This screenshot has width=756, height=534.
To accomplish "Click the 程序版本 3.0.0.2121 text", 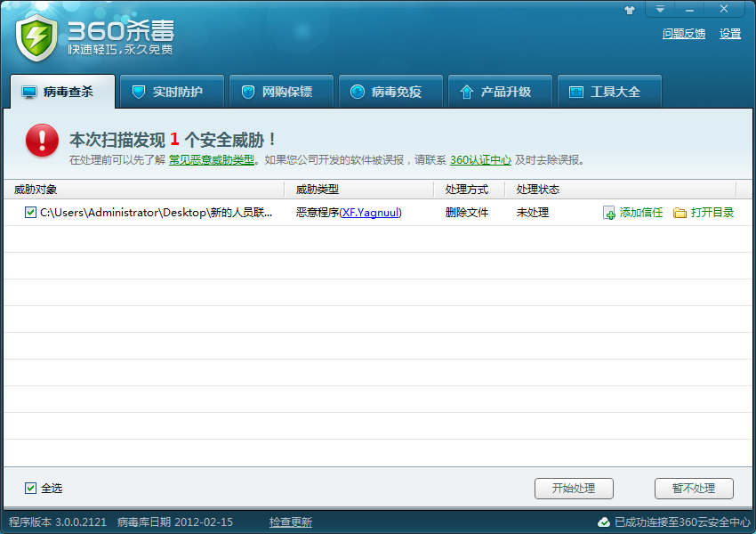I will coord(58,522).
